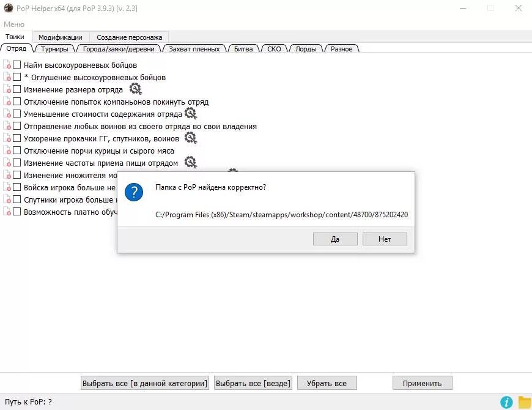Click the info icon in the bottom bar

coord(506,402)
